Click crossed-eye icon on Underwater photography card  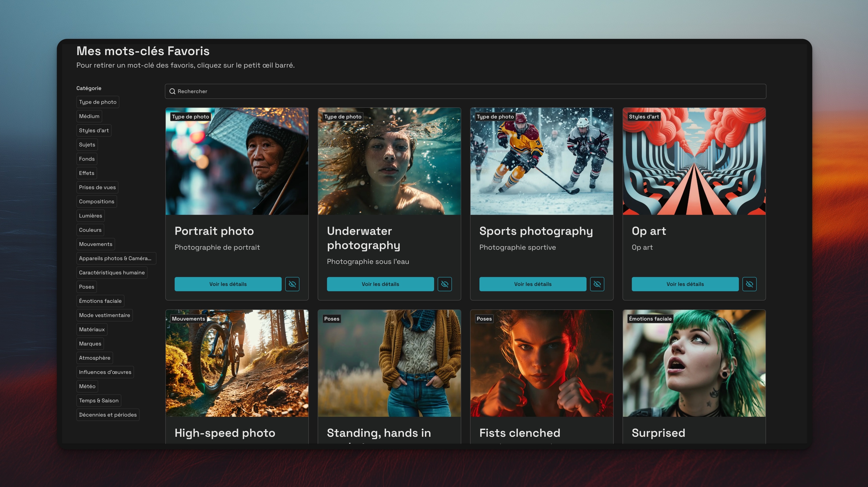444,284
